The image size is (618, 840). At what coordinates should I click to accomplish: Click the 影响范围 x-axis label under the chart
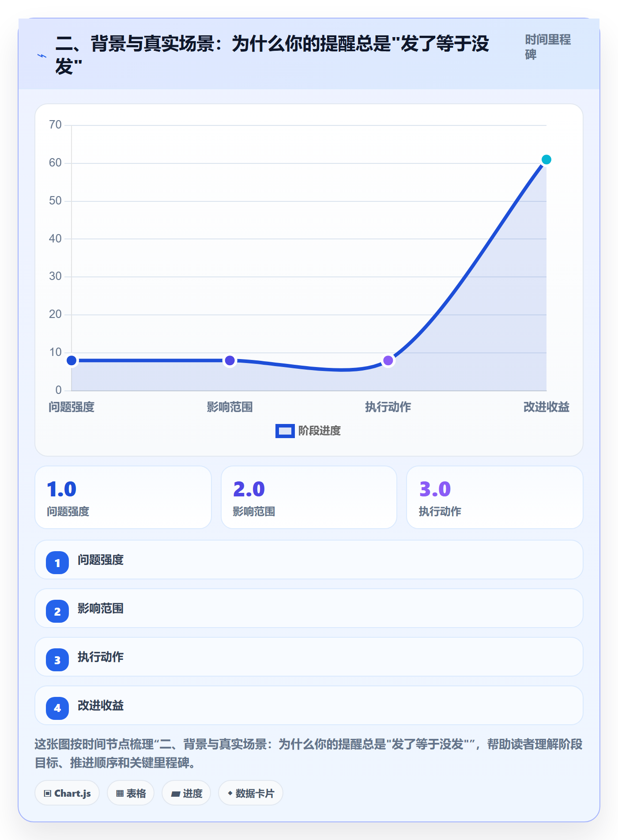click(230, 407)
